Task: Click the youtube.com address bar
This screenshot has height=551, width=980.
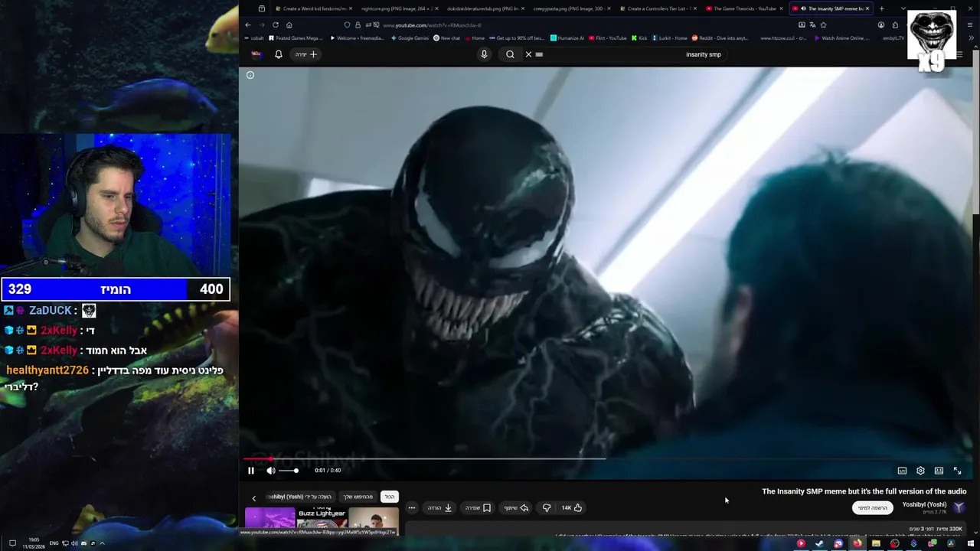Action: pyautogui.click(x=582, y=25)
